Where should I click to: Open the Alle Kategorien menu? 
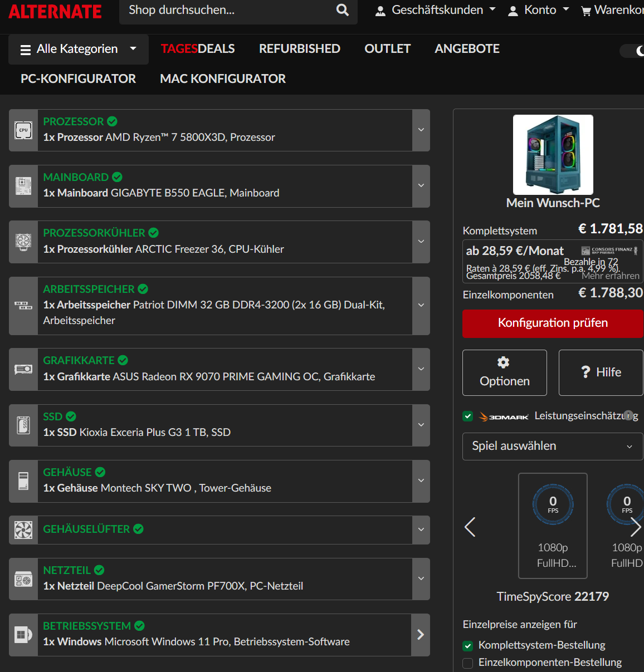coord(79,49)
